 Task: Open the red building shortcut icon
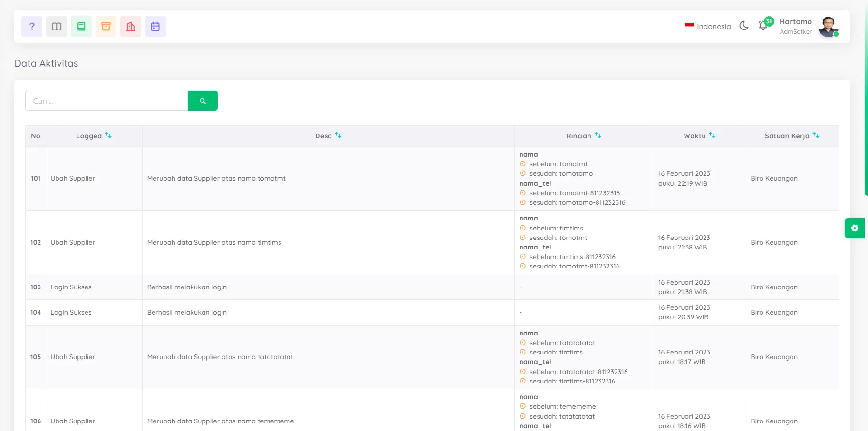click(x=131, y=27)
